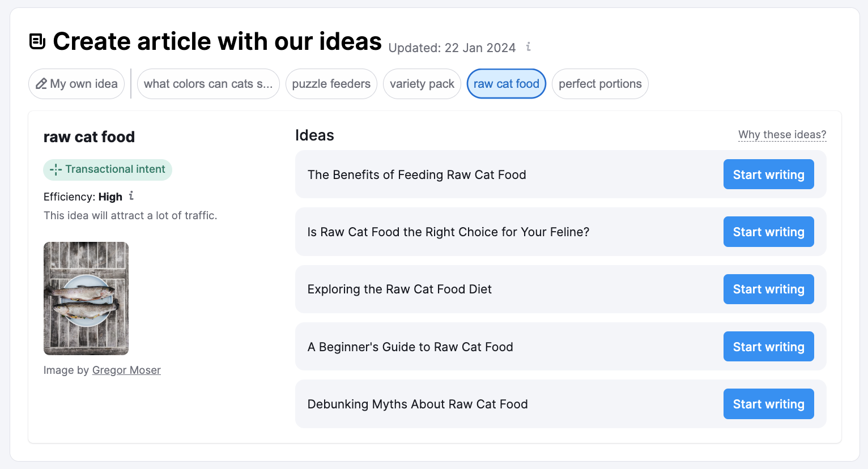Click the Exploring the Raw Cat Food Diet title

click(399, 289)
